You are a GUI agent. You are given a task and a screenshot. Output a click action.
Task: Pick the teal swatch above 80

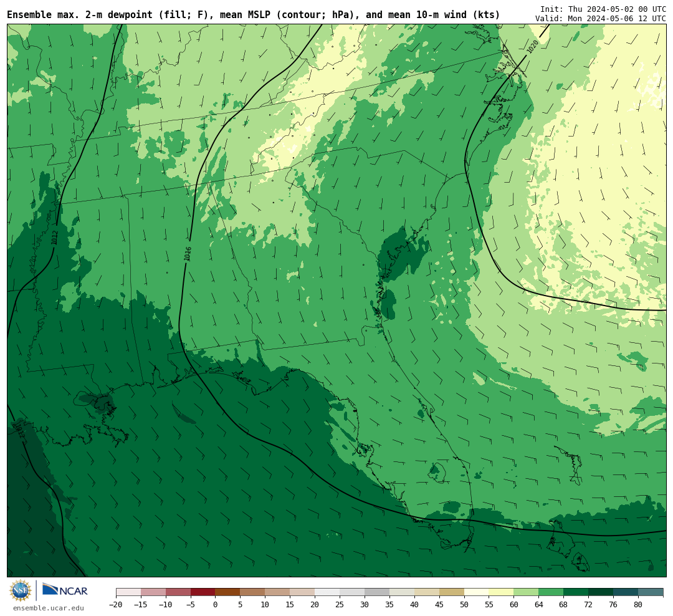click(x=651, y=592)
